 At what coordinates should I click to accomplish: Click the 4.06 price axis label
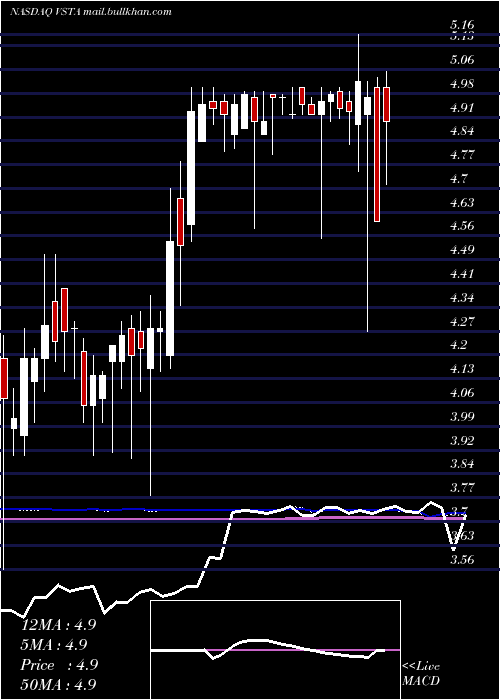pyautogui.click(x=462, y=393)
